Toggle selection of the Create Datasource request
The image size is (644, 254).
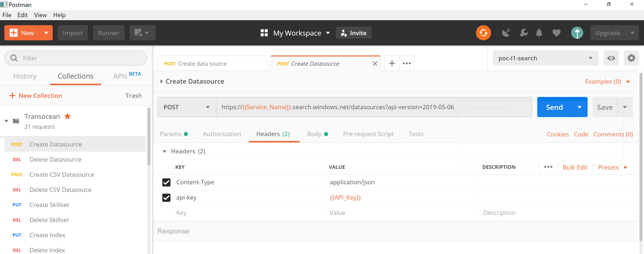click(56, 144)
